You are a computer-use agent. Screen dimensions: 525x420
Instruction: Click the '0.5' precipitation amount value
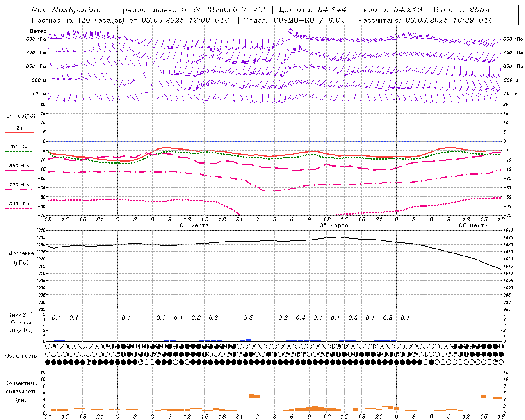(x=248, y=317)
